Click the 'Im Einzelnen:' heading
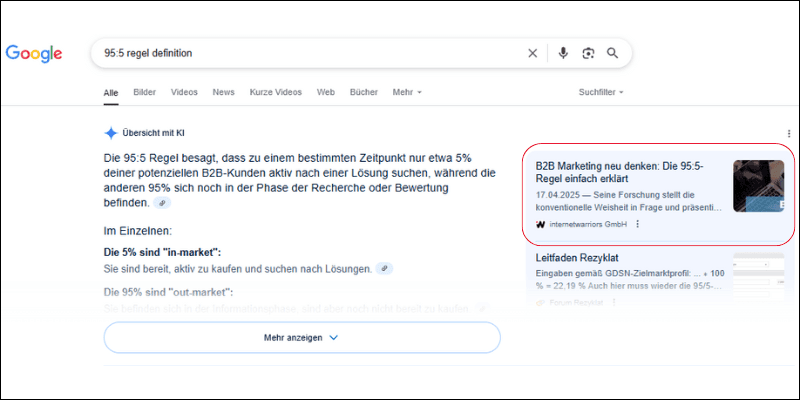 (138, 231)
